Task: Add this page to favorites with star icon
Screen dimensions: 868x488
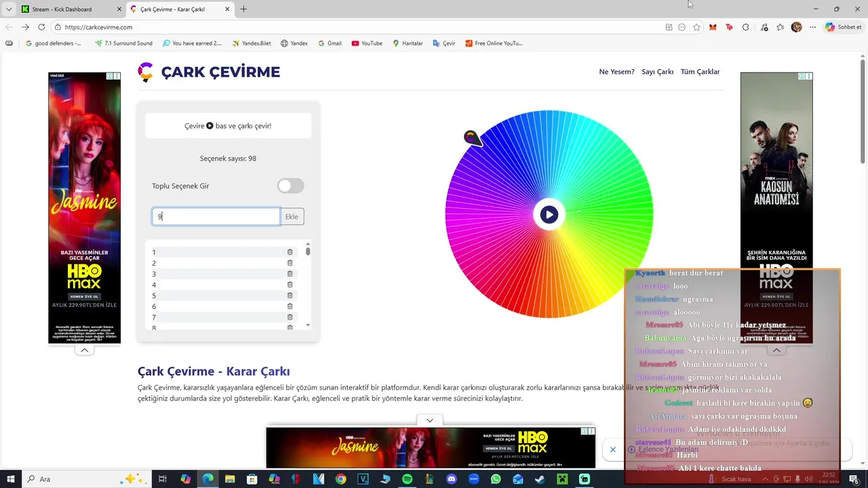Action: [x=696, y=27]
